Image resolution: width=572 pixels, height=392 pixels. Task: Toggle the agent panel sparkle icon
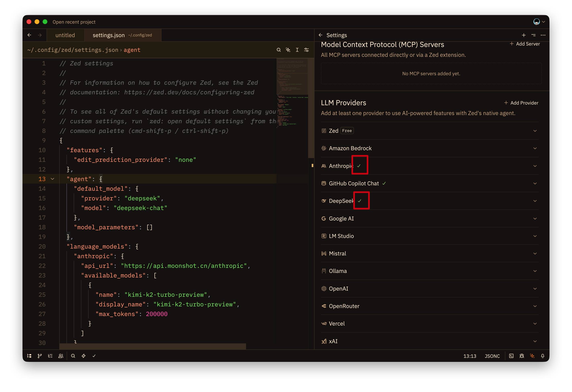coord(532,356)
